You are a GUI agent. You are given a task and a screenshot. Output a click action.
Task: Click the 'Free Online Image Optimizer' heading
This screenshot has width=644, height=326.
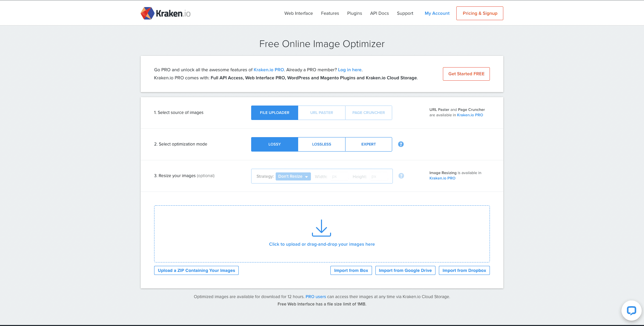point(322,44)
